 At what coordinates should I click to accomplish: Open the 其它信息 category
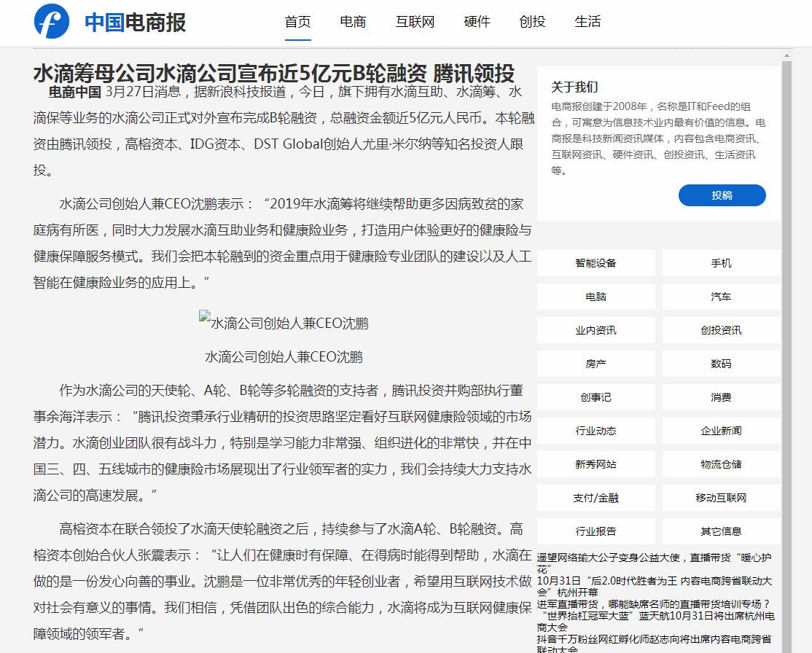(722, 531)
